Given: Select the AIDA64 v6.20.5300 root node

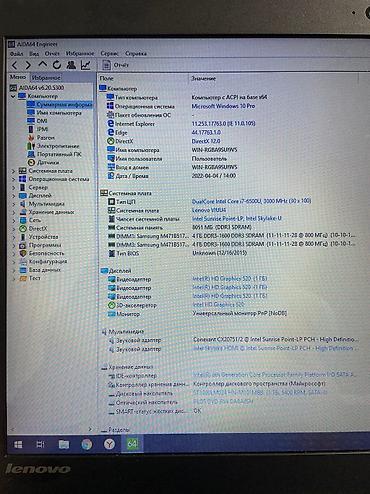Looking at the screenshot, I should point(41,88).
